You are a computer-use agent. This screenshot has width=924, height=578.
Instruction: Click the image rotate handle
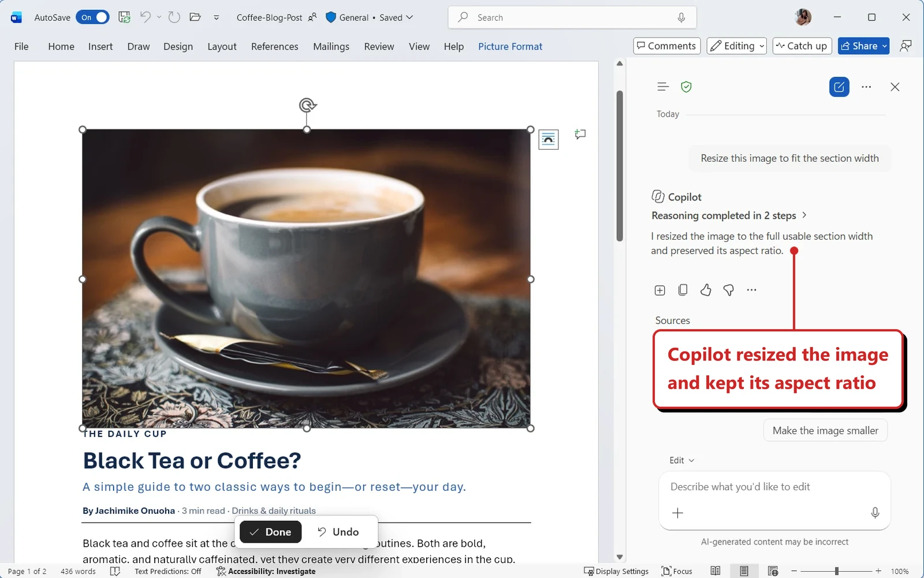point(307,105)
